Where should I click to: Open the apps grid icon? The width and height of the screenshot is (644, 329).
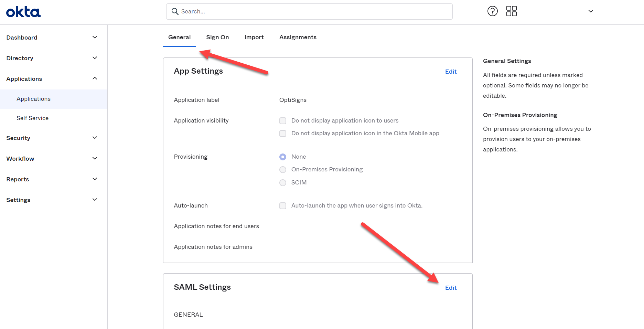511,11
